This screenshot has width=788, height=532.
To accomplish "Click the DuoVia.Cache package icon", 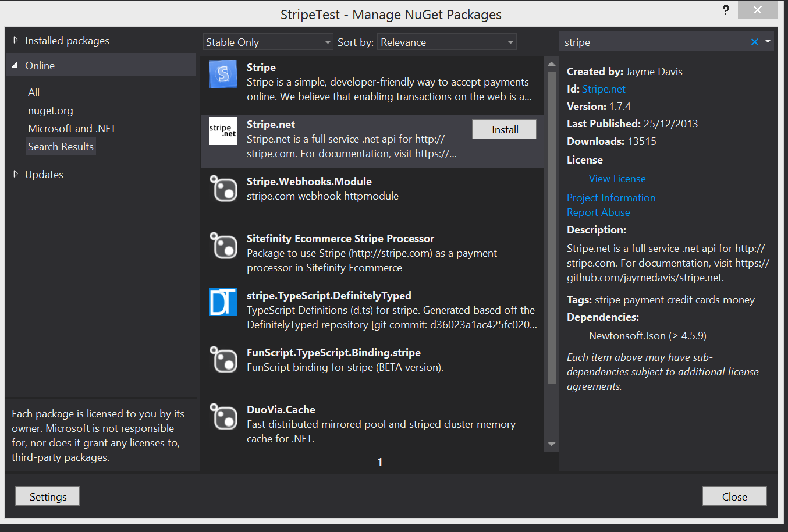I will (223, 416).
